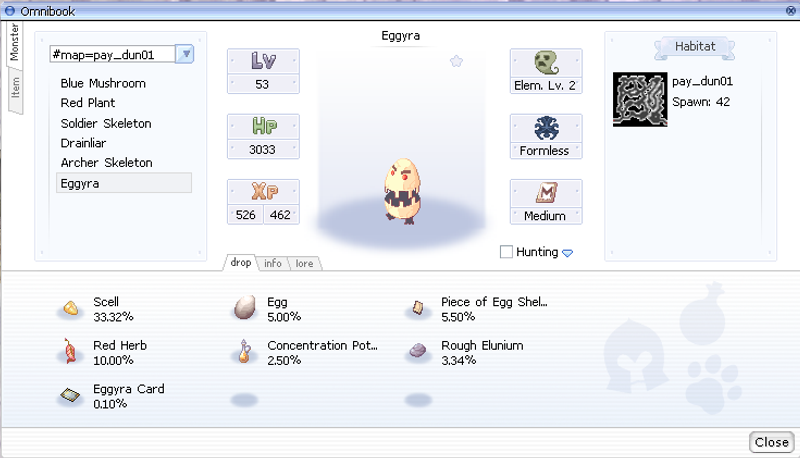The width and height of the screenshot is (800, 458).
Task: Click the Piece of Egg Shell icon
Action: coord(418,308)
